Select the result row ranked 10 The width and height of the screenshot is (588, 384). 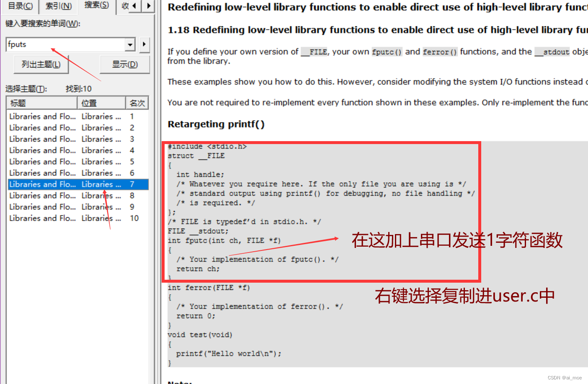78,218
